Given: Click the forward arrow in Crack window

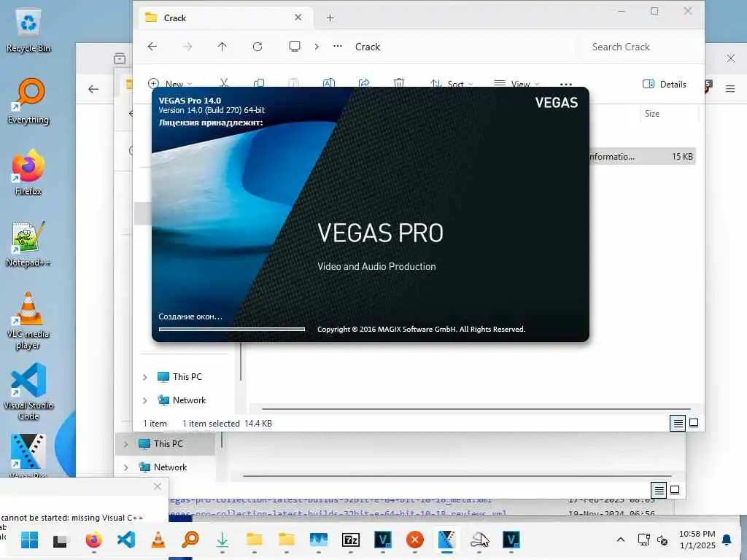Looking at the screenshot, I should [187, 47].
